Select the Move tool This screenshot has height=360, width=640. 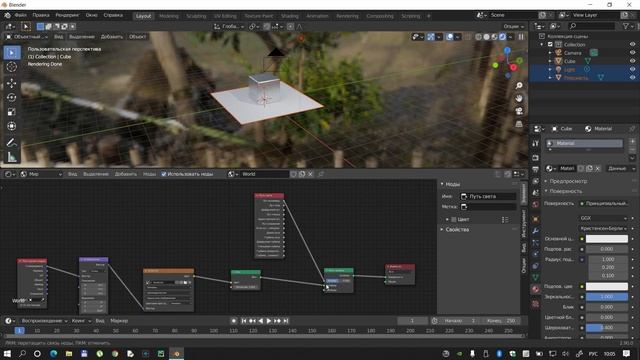pyautogui.click(x=12, y=83)
